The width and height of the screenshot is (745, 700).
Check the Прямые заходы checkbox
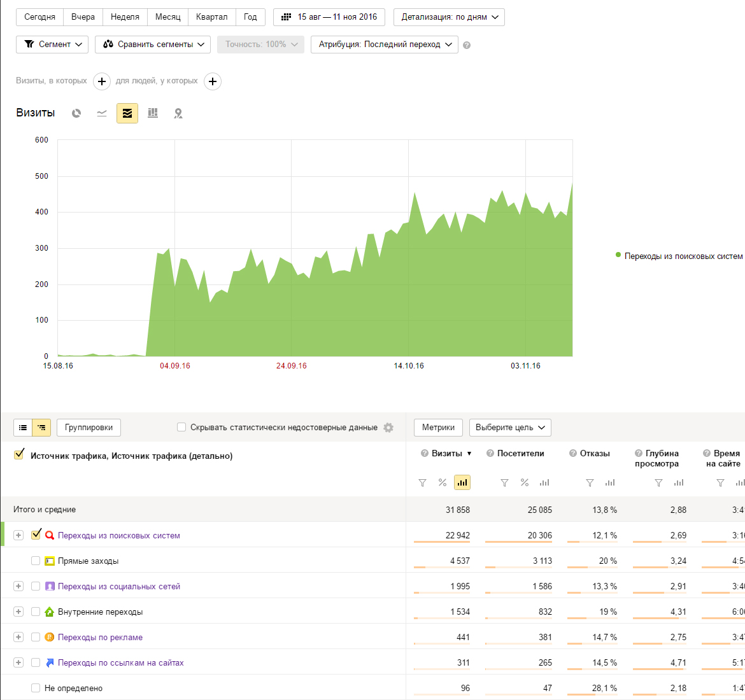click(36, 561)
